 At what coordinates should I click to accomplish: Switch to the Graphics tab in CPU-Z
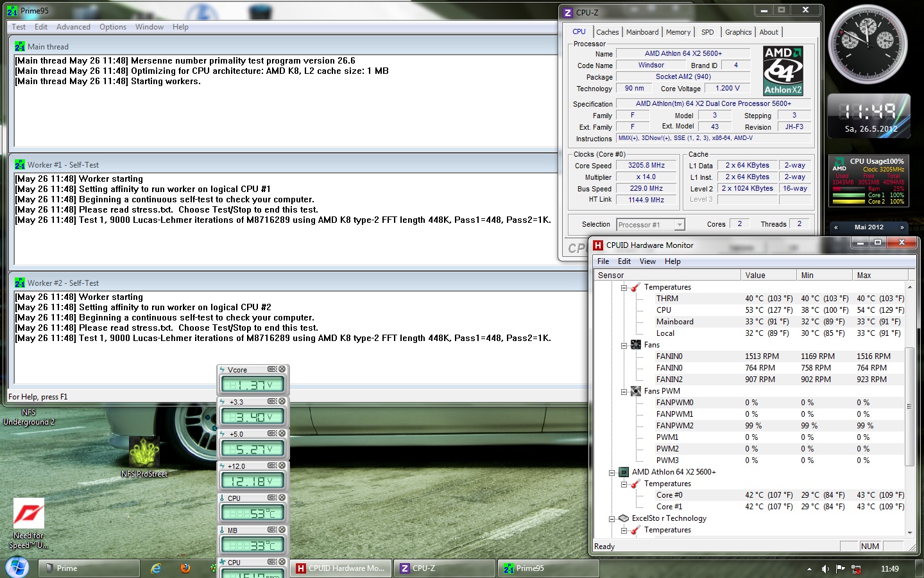tap(738, 32)
